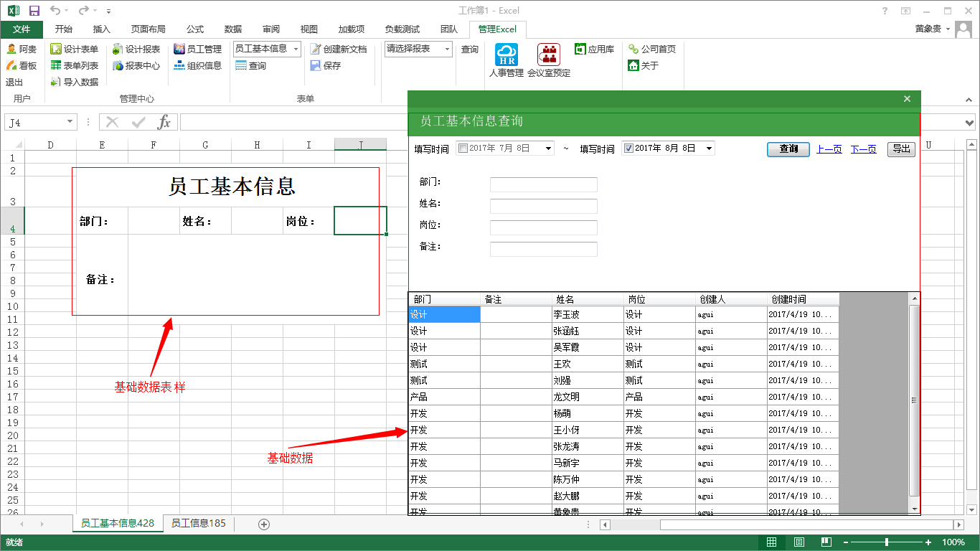
Task: Click the 设计表单 icon in ribbon
Action: click(56, 50)
